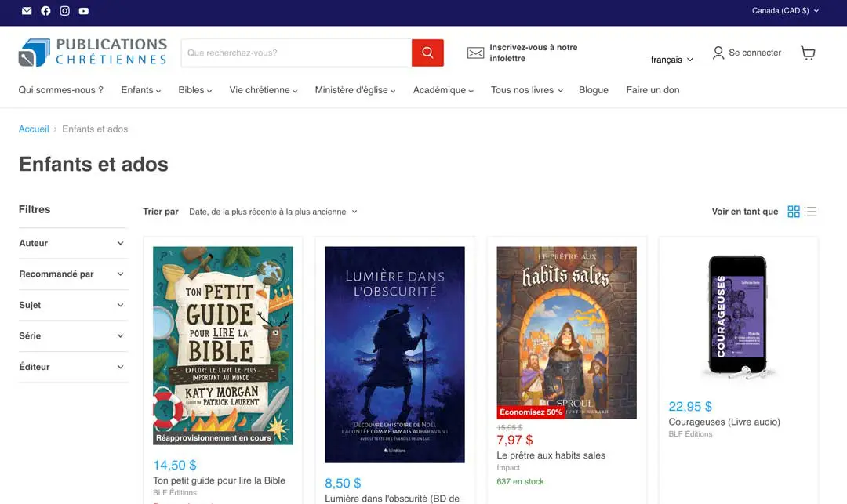Click Ton petit guide book cover
The width and height of the screenshot is (847, 504).
(223, 346)
